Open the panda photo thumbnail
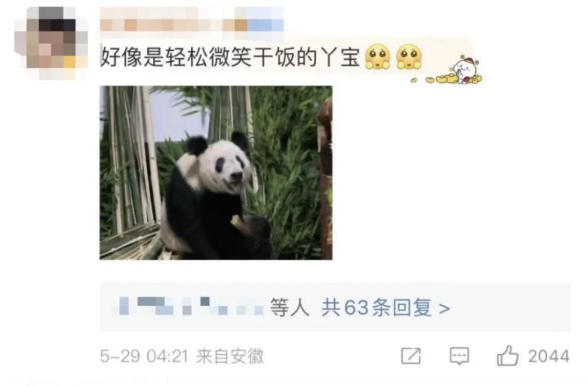588x386 pixels. pyautogui.click(x=216, y=172)
